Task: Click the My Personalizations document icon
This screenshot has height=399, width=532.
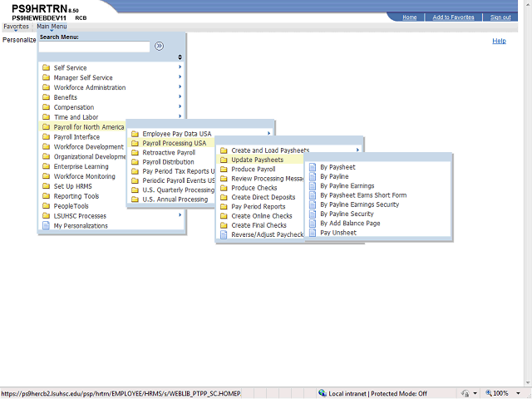Action: [47, 225]
